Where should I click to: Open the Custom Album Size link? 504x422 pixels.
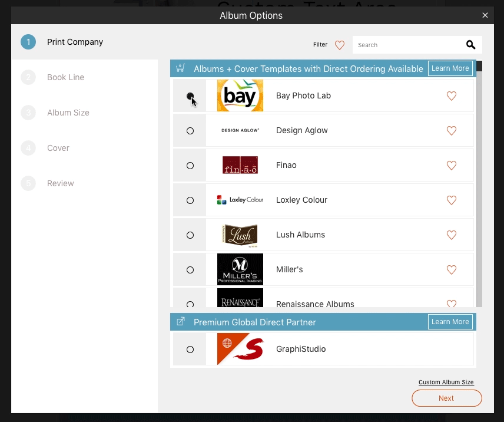pyautogui.click(x=446, y=383)
